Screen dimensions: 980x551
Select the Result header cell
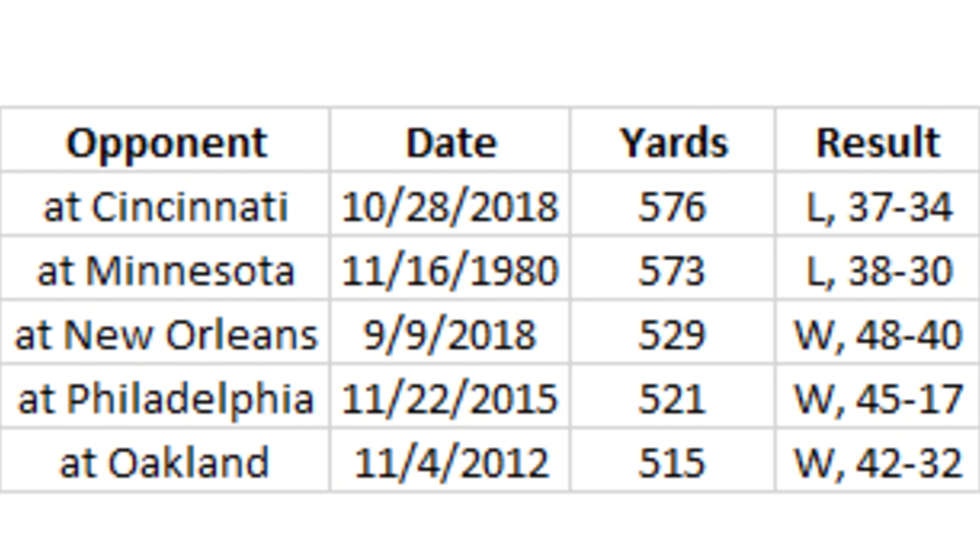pos(878,140)
